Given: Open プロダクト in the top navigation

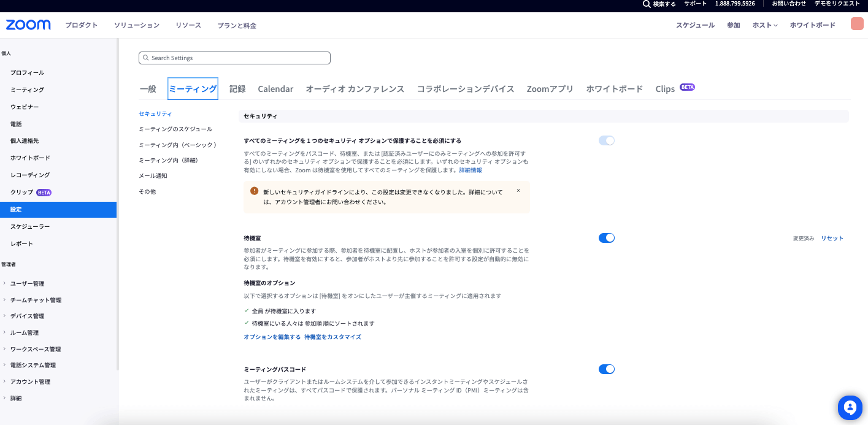Looking at the screenshot, I should [82, 25].
